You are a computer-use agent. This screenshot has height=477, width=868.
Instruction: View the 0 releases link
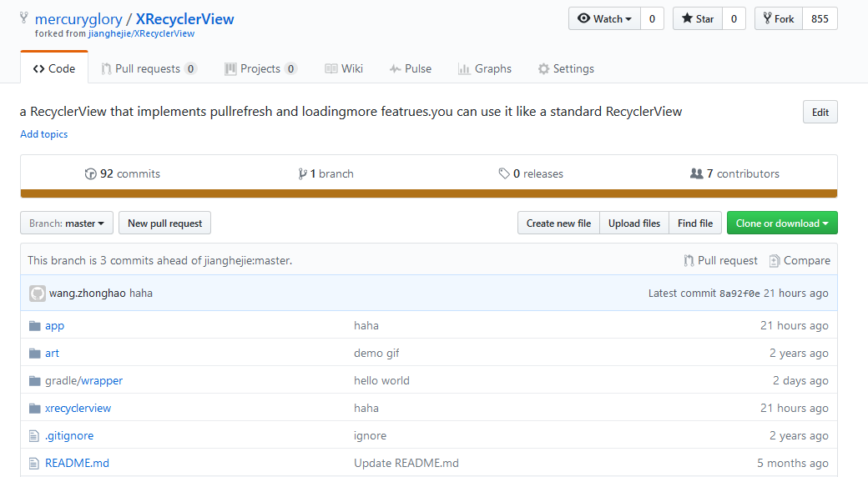(530, 173)
